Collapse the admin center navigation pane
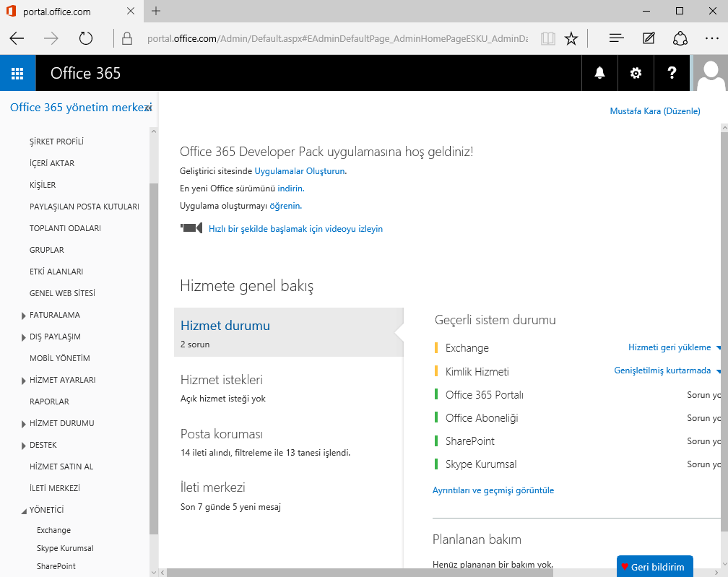728x577 pixels. point(148,108)
